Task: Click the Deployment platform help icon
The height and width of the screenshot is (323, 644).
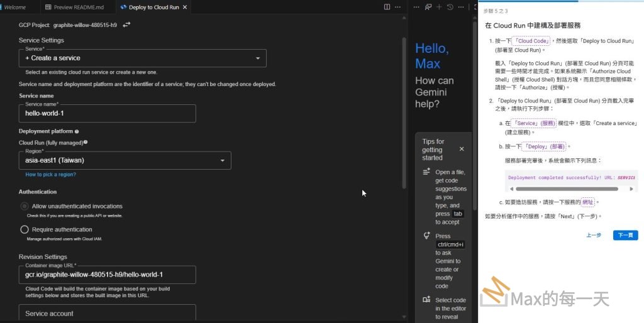Action: click(77, 131)
